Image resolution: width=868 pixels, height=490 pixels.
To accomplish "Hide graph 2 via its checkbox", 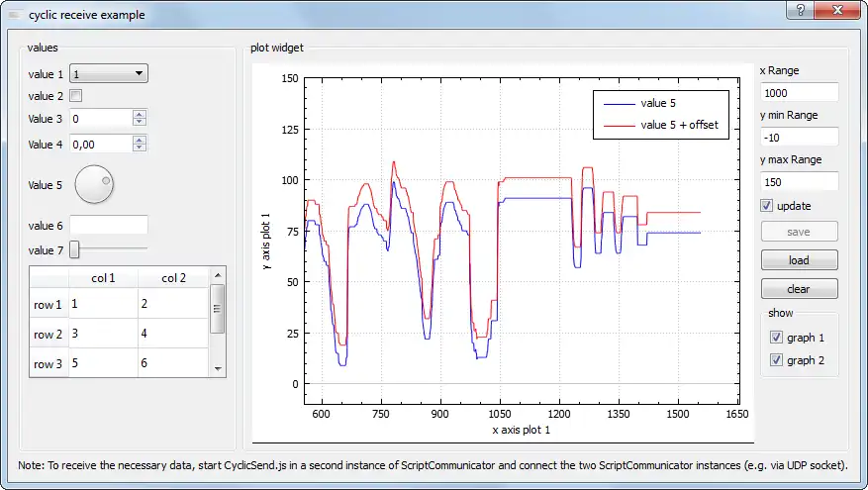I will coord(776,360).
